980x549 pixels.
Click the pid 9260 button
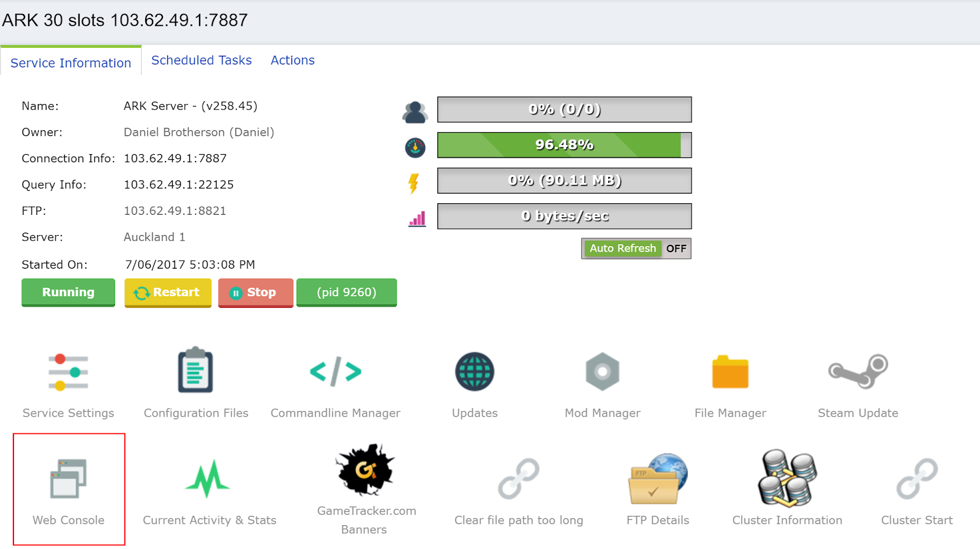pos(347,293)
